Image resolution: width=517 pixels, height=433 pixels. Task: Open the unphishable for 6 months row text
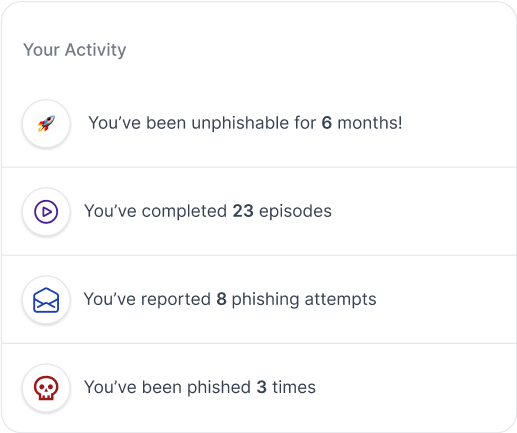tap(245, 123)
